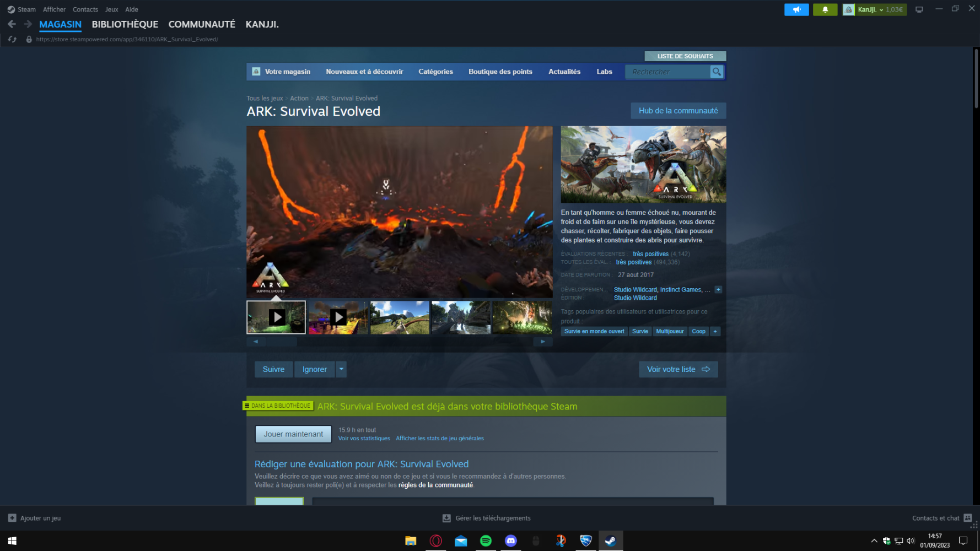This screenshot has width=980, height=551.
Task: Click the Studio Wildcard publisher link
Action: coord(636,298)
